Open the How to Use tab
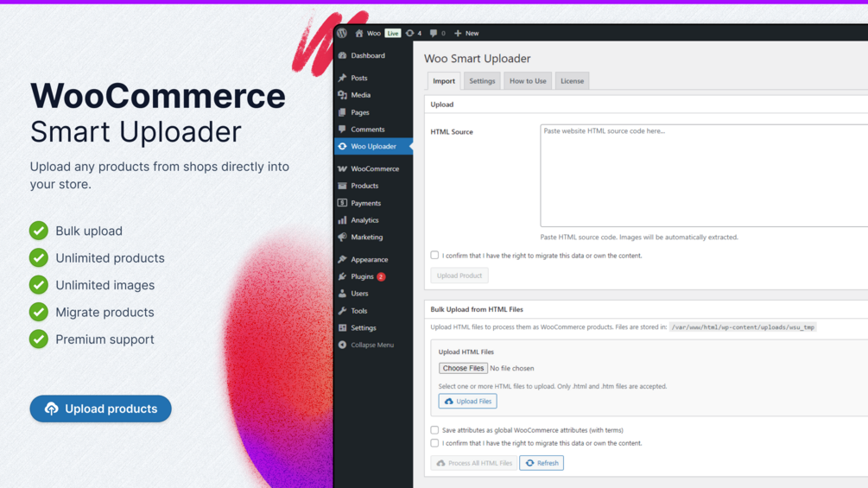868x488 pixels. pos(528,81)
